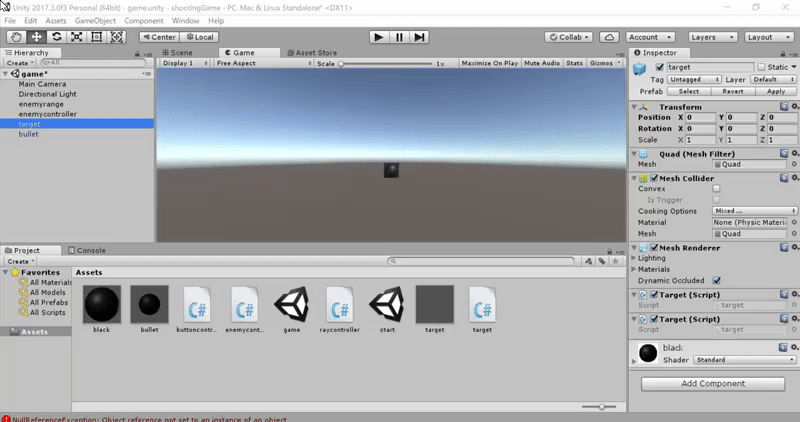Click the search by type icon in Project
This screenshot has width=800, height=422.
tap(589, 261)
